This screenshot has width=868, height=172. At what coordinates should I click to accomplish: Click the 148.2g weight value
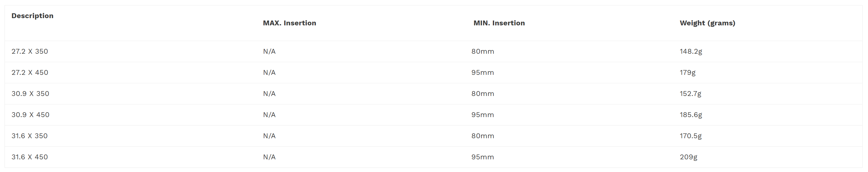click(691, 51)
